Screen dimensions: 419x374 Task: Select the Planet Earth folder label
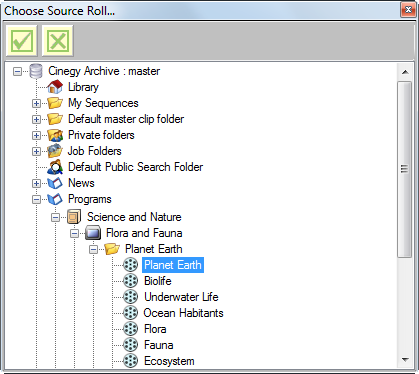[x=154, y=249]
